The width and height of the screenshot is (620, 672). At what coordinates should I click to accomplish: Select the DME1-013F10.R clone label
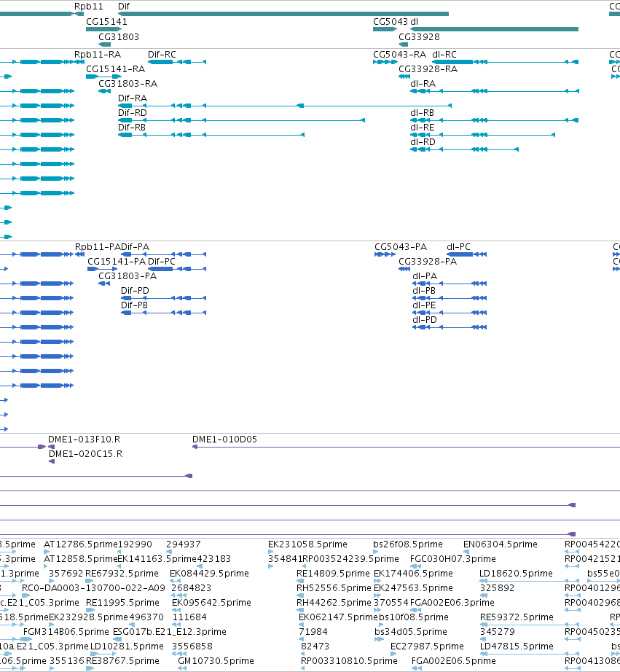84,439
